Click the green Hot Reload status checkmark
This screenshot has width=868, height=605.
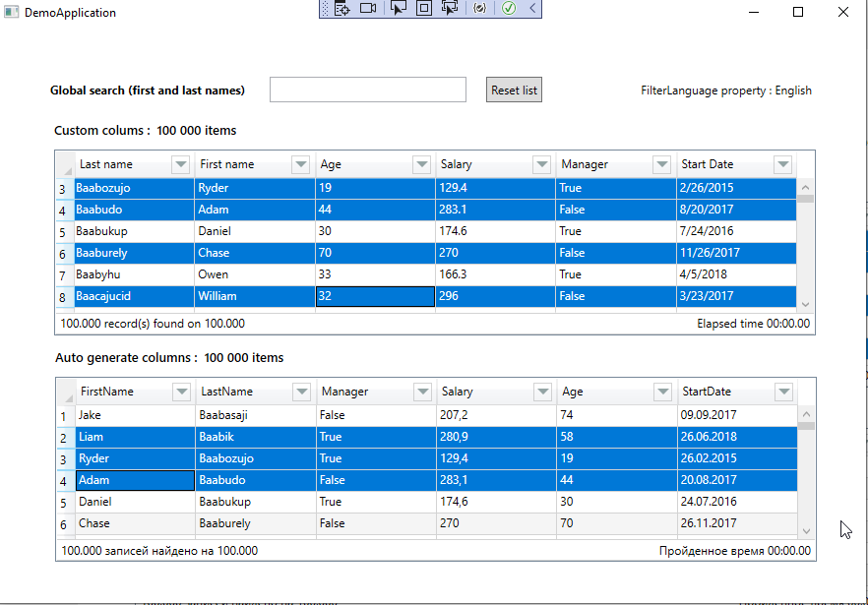click(507, 9)
